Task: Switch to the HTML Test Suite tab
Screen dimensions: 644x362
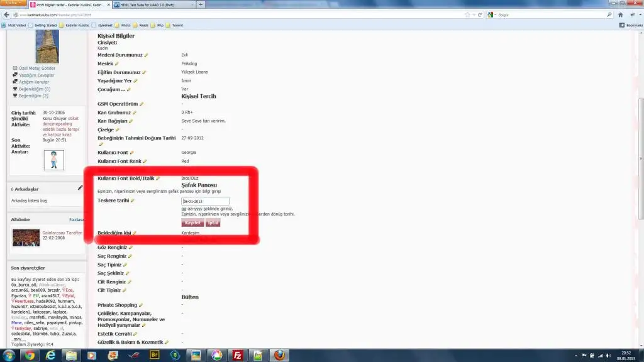Action: pyautogui.click(x=153, y=4)
